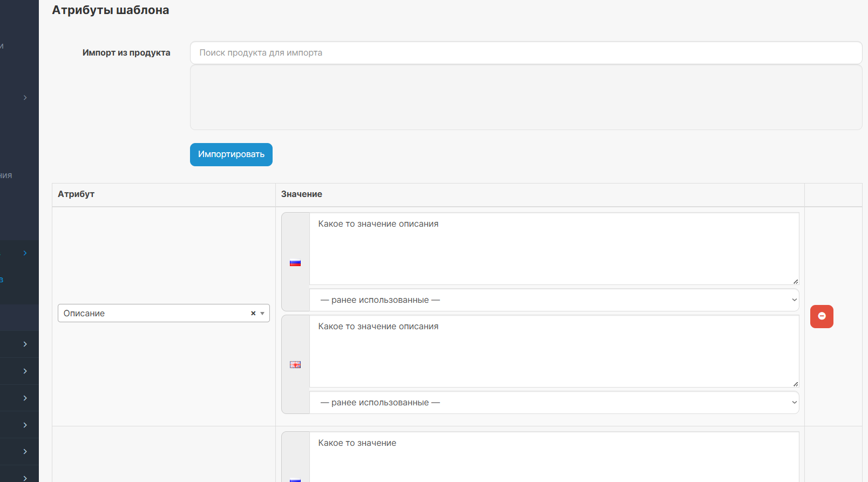Viewport: 868px width, 482px height.
Task: Click into the Russian description textarea
Action: (x=554, y=249)
